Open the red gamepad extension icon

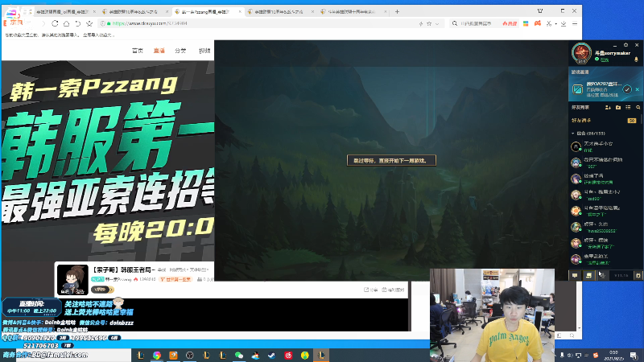point(537,24)
